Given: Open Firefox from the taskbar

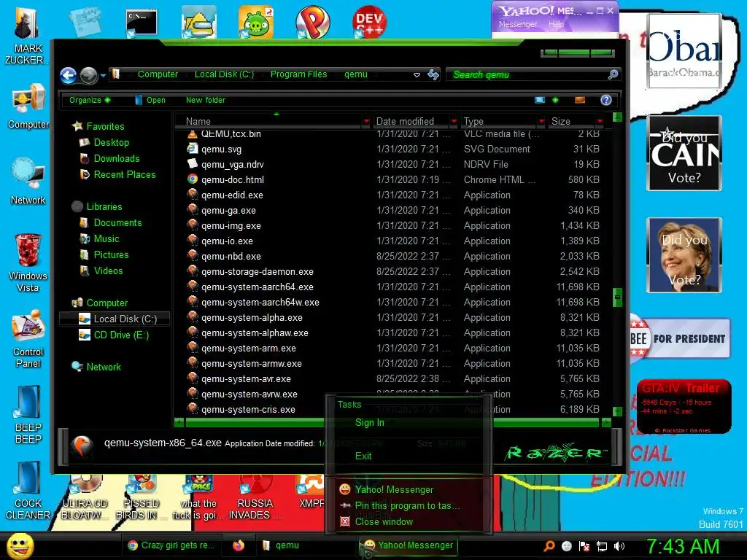Looking at the screenshot, I should click(x=239, y=545).
